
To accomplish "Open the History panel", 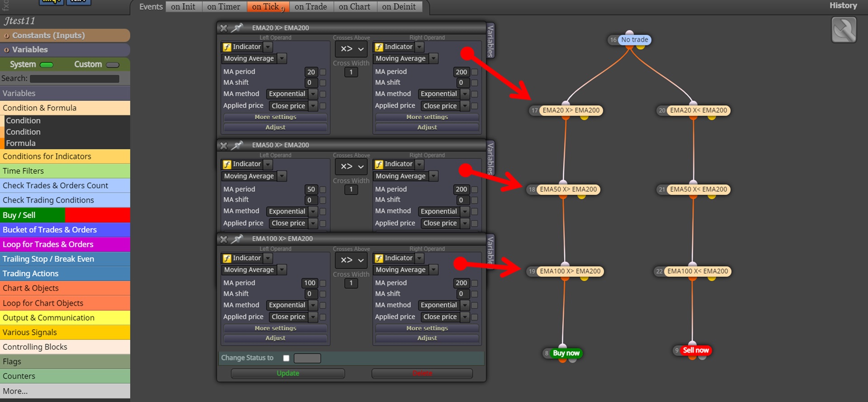I will pos(843,5).
